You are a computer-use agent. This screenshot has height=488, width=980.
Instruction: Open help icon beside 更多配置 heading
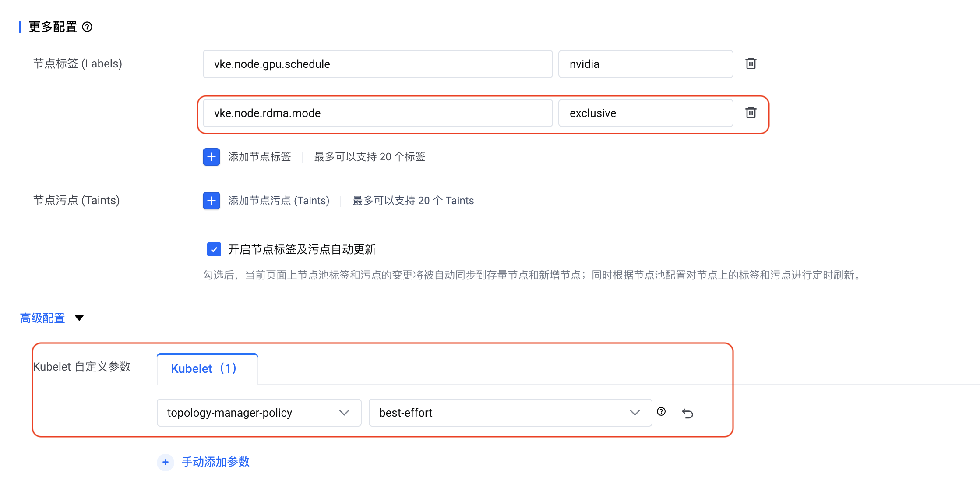pyautogui.click(x=87, y=27)
